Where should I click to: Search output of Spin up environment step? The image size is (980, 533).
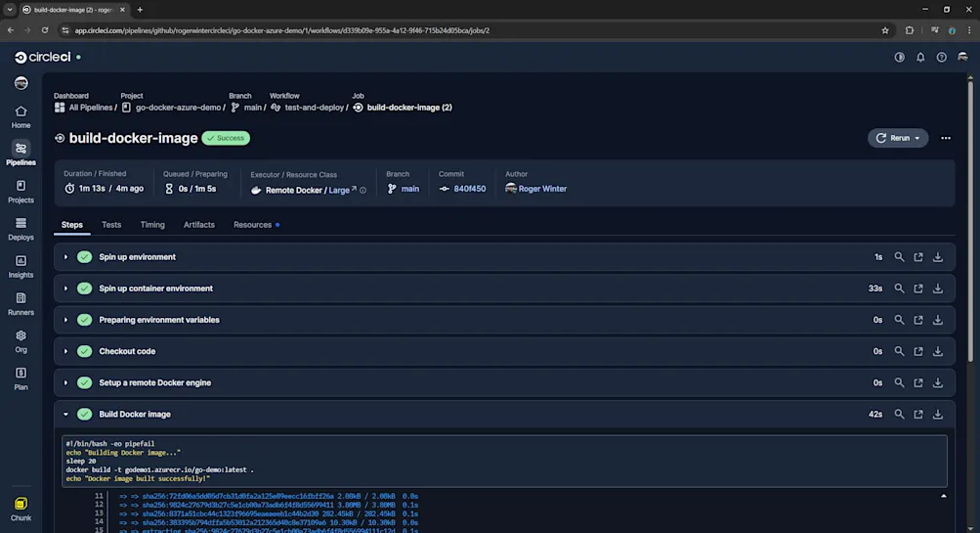(899, 257)
